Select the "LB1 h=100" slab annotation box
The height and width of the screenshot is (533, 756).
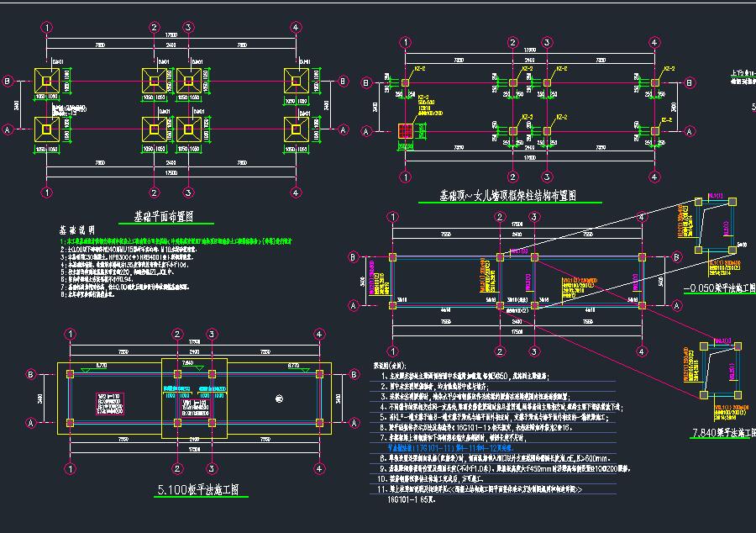click(x=195, y=408)
